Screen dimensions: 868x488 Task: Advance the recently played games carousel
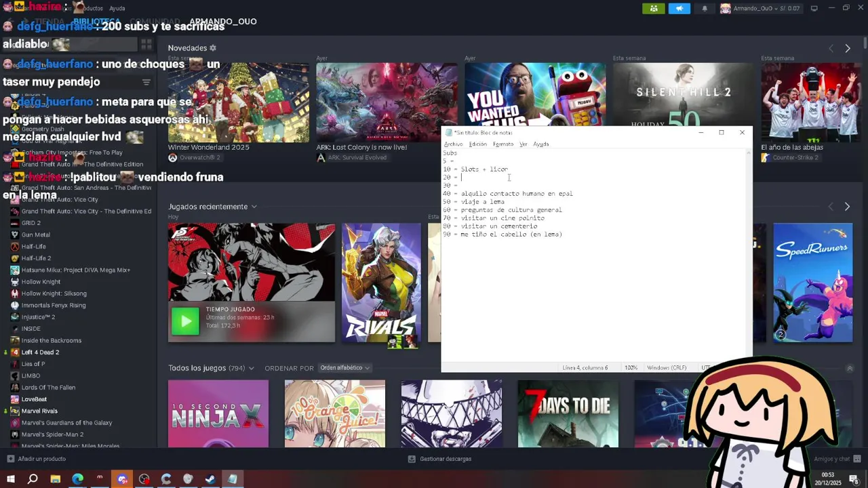(x=847, y=207)
